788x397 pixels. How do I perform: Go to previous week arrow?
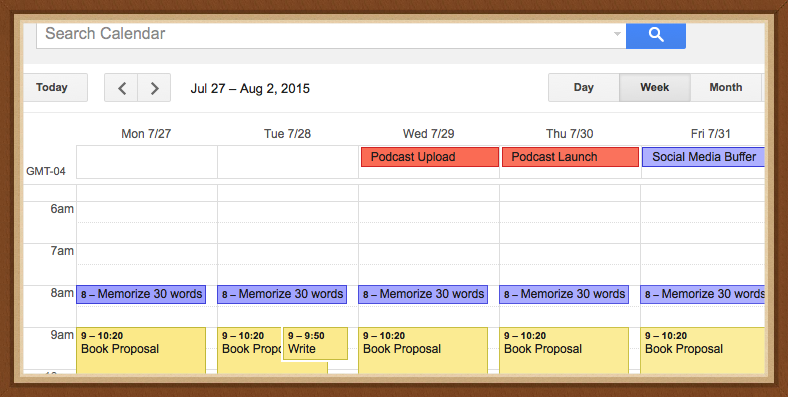pyautogui.click(x=121, y=88)
